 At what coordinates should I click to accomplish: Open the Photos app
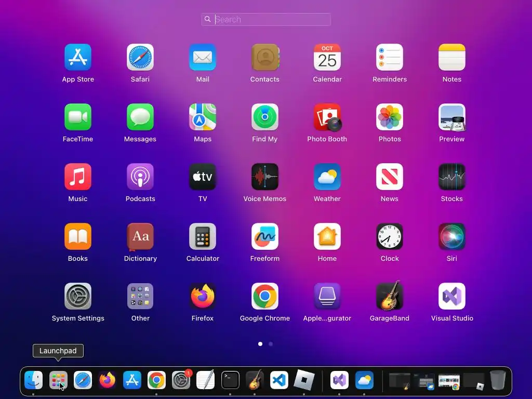pyautogui.click(x=390, y=117)
